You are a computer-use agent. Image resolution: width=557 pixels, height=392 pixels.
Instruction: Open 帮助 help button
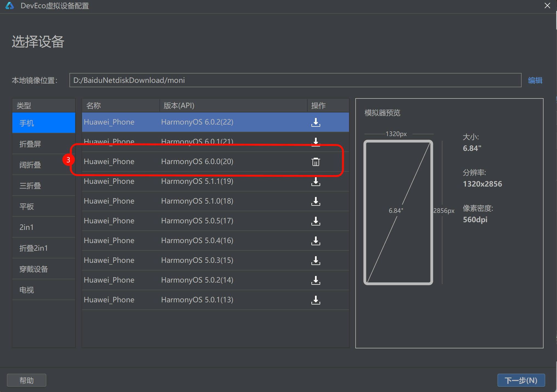pyautogui.click(x=26, y=380)
